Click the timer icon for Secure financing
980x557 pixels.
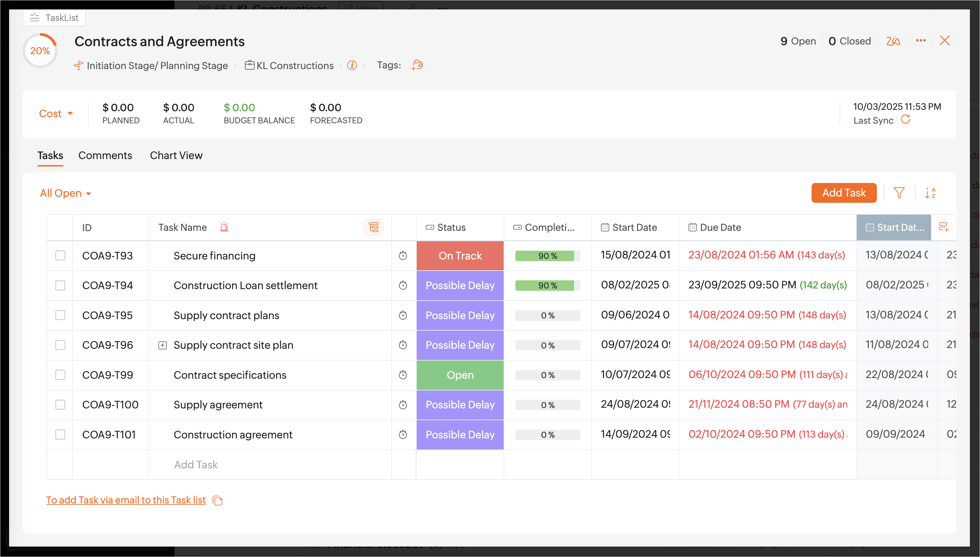click(403, 255)
